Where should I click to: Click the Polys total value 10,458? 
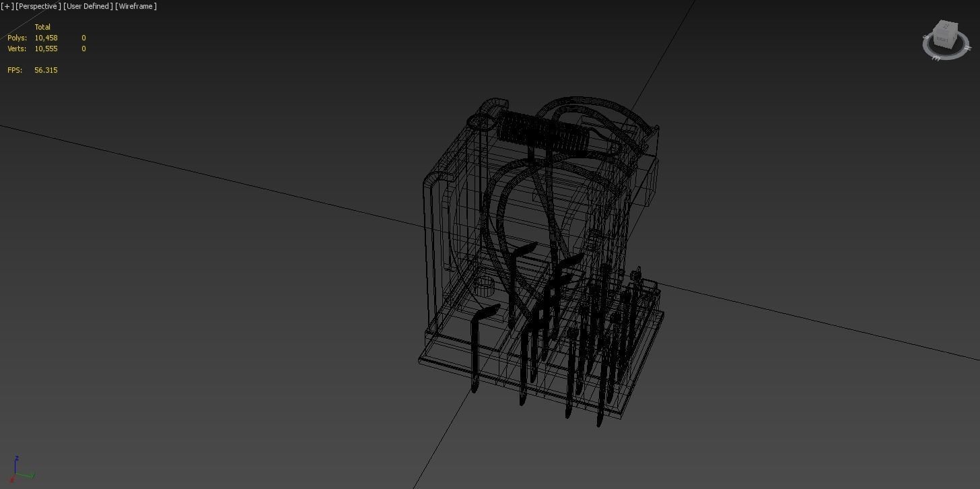point(46,38)
